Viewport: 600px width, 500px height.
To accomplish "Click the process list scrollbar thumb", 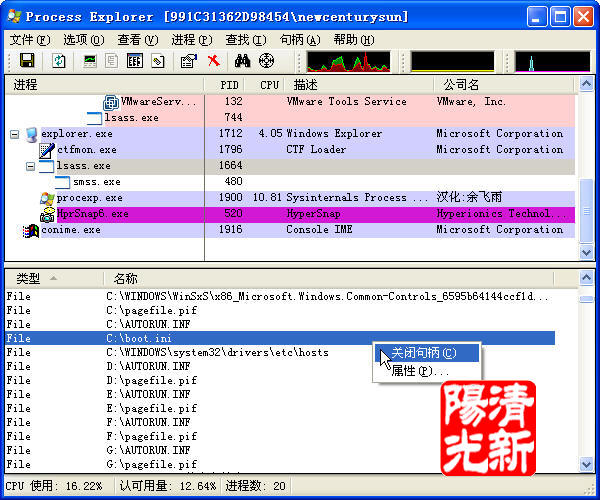I will point(587,211).
